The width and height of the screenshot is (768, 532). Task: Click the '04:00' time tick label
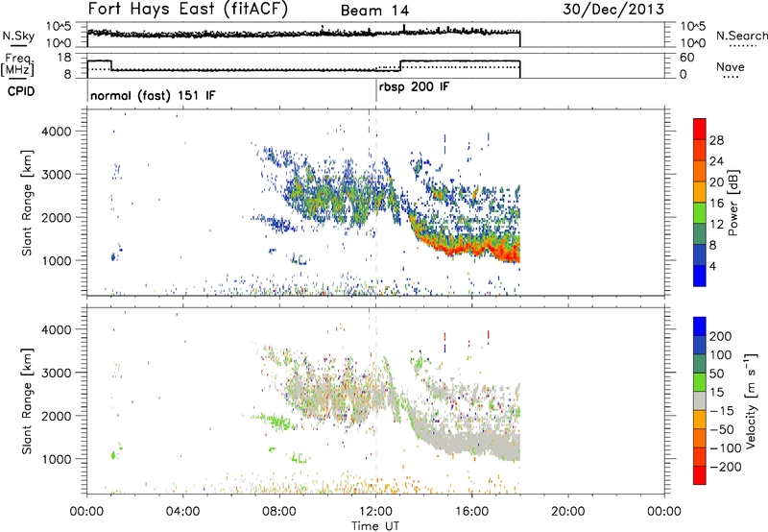tap(182, 512)
